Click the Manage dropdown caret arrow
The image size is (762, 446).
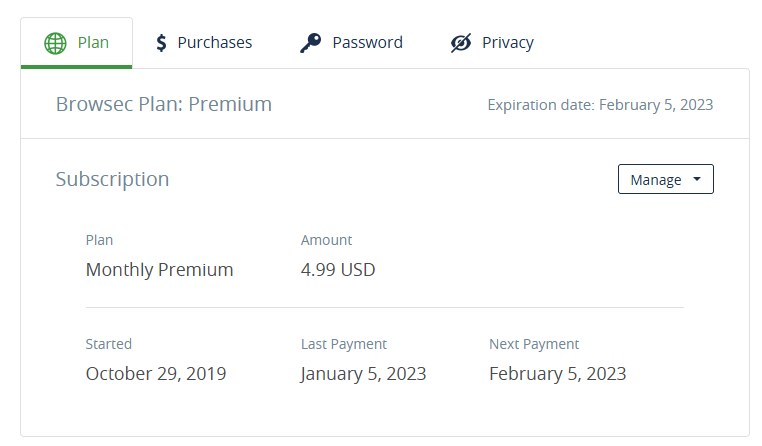pyautogui.click(x=697, y=179)
